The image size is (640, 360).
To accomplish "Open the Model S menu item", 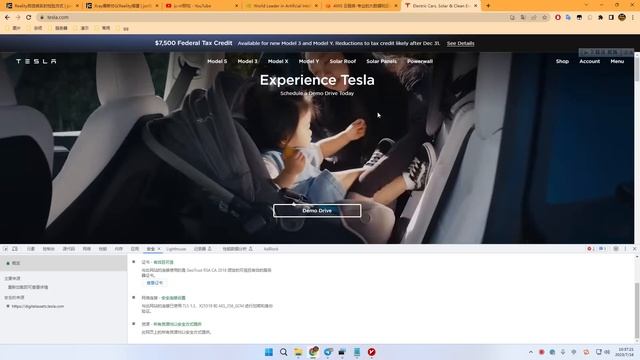I will [x=217, y=61].
